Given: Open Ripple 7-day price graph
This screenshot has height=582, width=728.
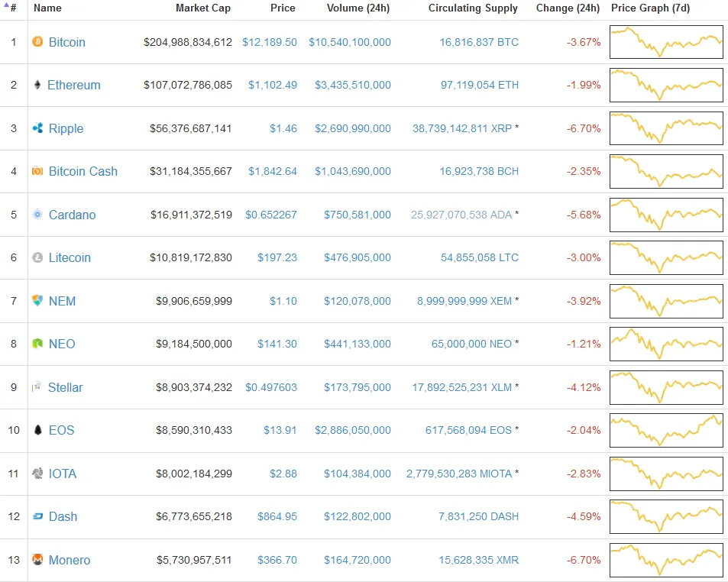Looking at the screenshot, I should pyautogui.click(x=666, y=128).
